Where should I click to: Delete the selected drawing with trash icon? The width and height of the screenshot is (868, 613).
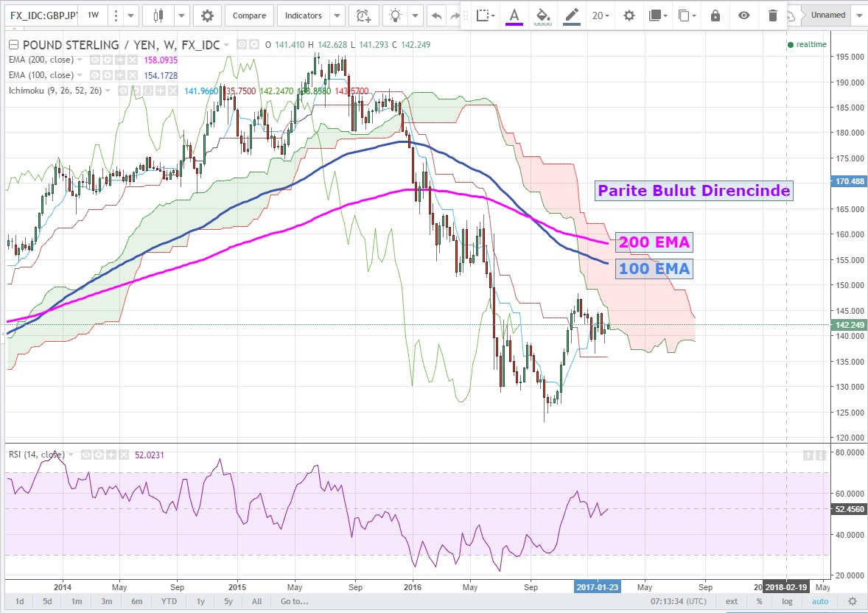pos(772,15)
